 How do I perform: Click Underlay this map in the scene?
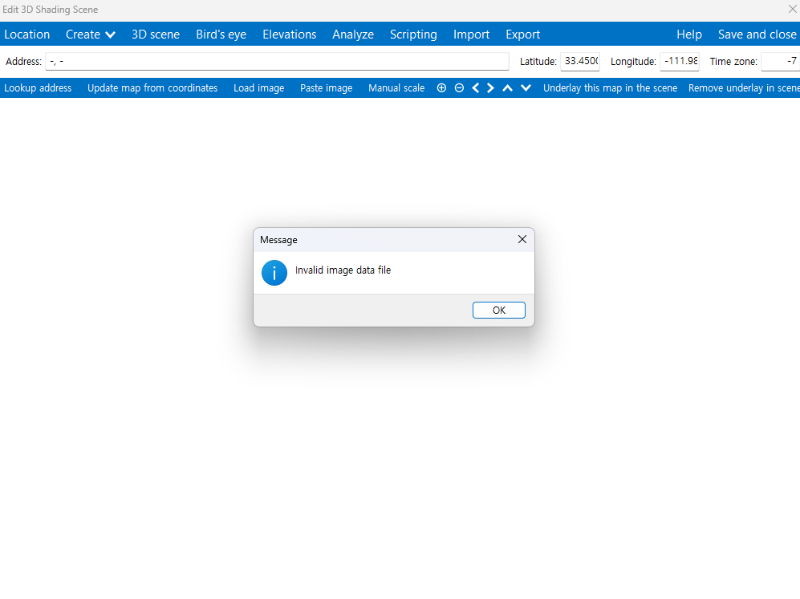click(x=610, y=88)
